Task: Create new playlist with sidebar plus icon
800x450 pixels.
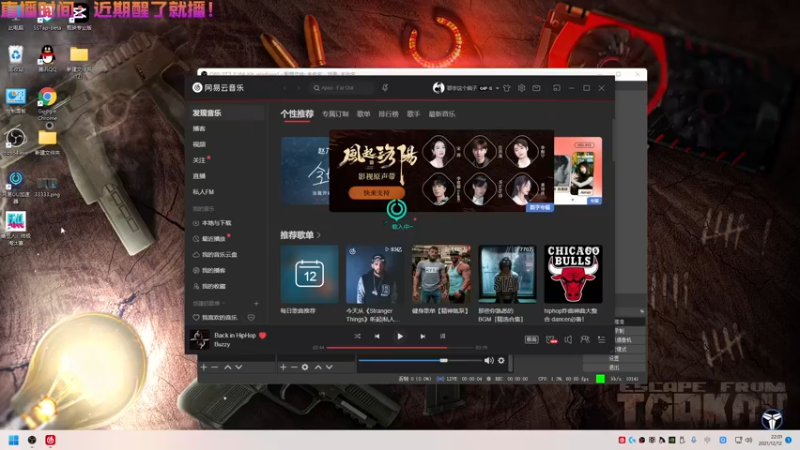Action: [x=256, y=304]
